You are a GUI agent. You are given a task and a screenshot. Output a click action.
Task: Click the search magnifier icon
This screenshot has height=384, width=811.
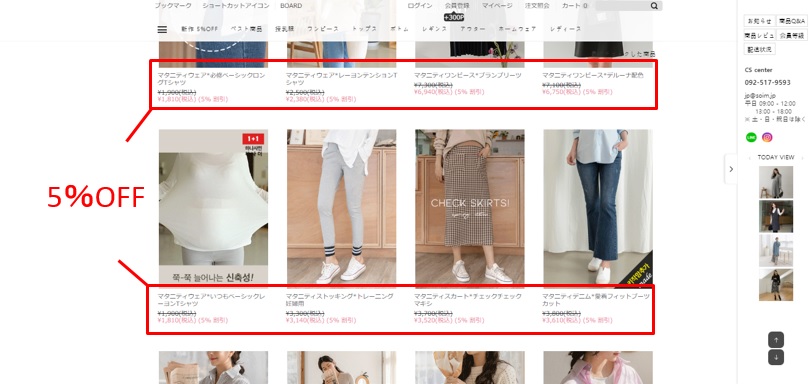coord(654,6)
